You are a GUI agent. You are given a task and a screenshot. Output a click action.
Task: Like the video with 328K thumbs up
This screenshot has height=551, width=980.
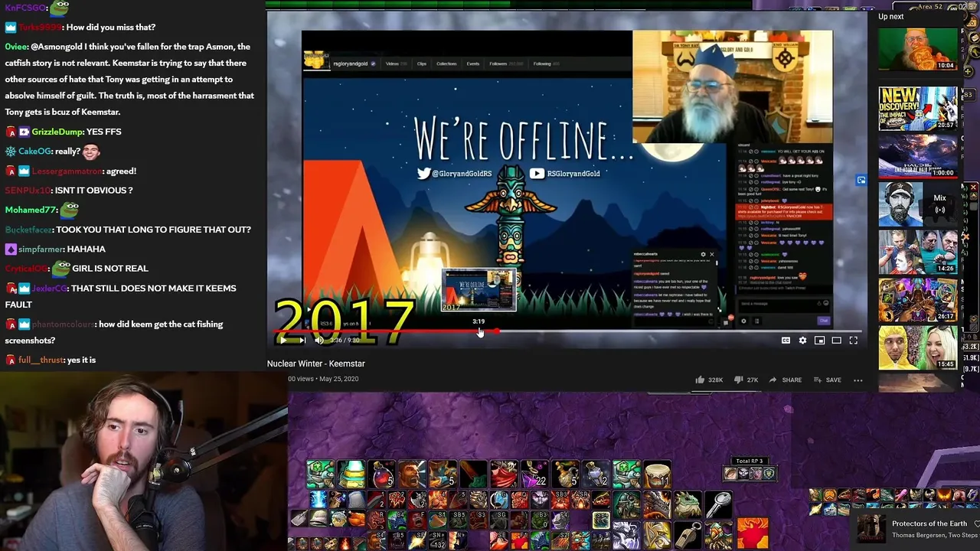click(x=708, y=380)
